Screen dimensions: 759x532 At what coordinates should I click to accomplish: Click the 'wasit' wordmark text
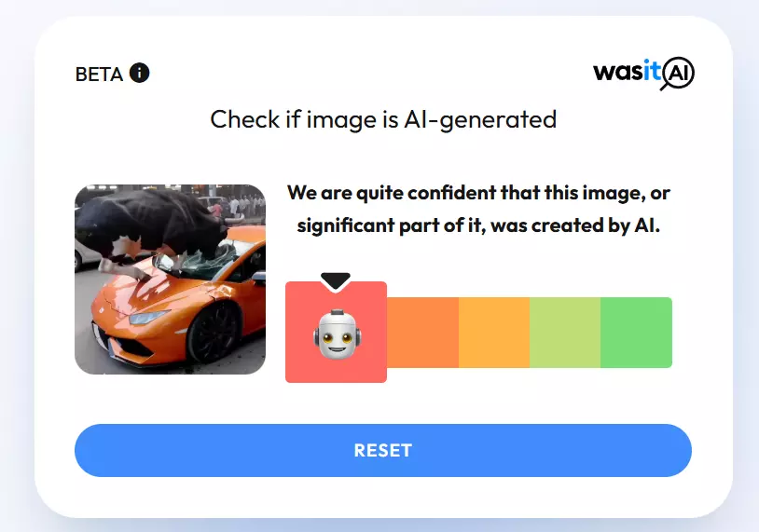(627, 72)
